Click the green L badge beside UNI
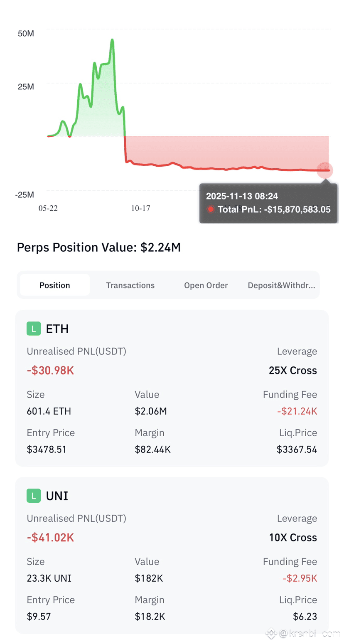 click(34, 496)
